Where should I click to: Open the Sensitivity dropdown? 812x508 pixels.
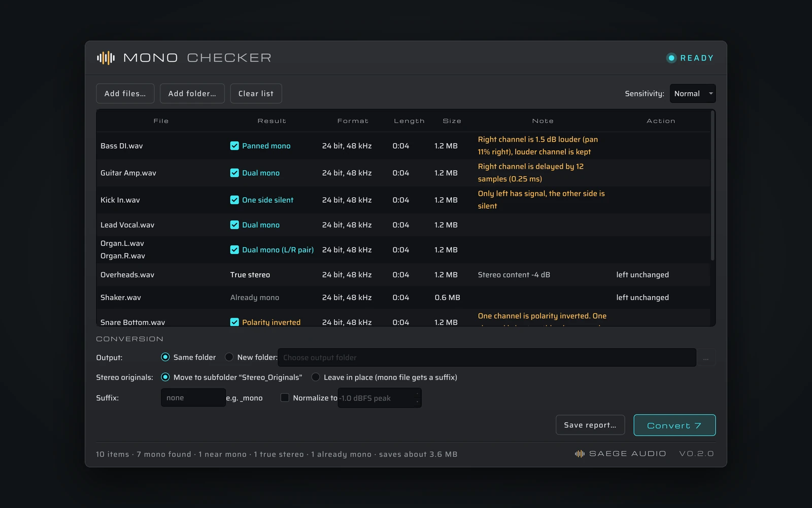693,93
